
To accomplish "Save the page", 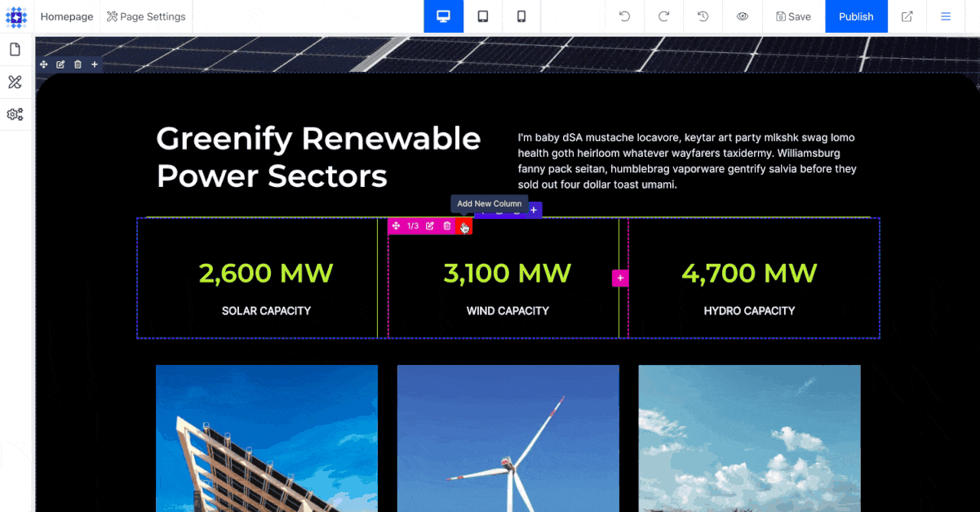I will [793, 16].
